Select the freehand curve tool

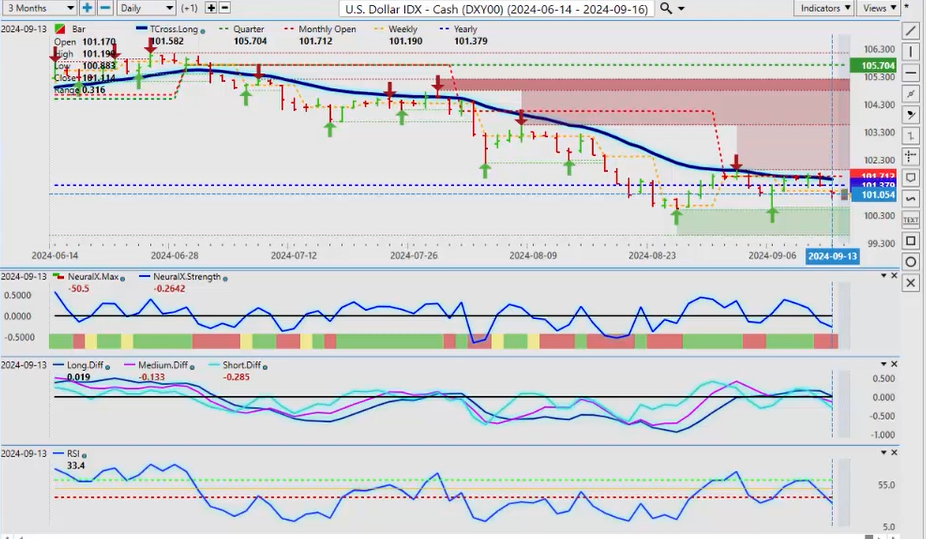point(911,199)
